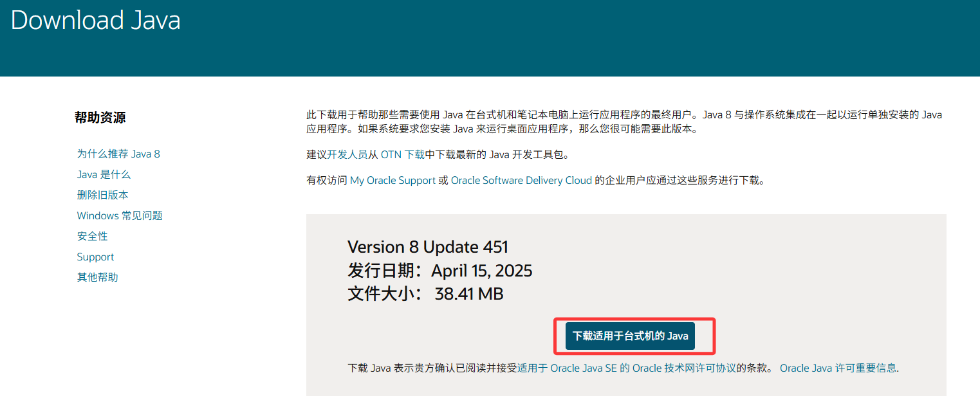Open Windows 常见问题 page
This screenshot has width=980, height=409.
pos(119,215)
